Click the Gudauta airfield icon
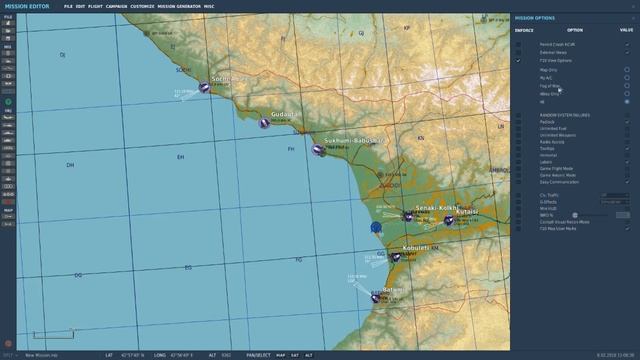Viewport: 640px width, 360px height. [264, 122]
